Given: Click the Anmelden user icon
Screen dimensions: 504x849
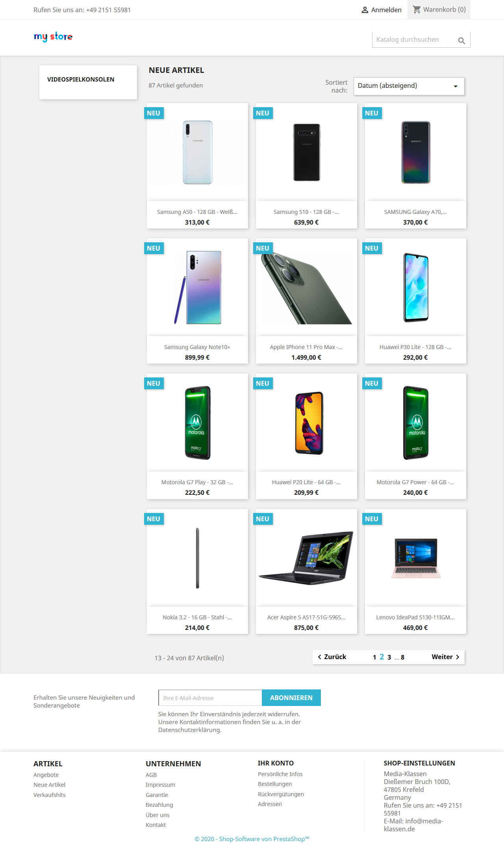Looking at the screenshot, I should (365, 10).
